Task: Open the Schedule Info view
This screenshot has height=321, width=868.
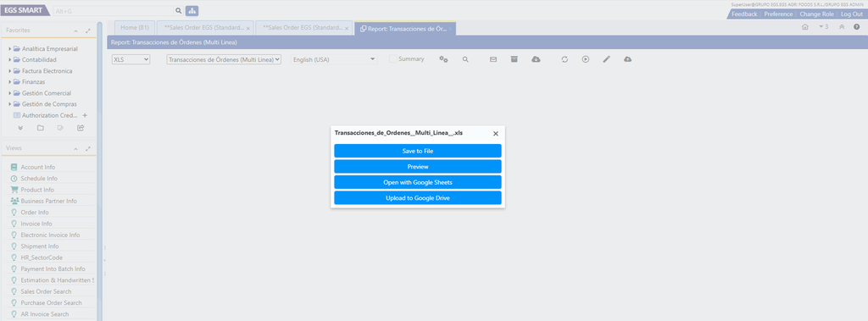Action: coord(39,178)
